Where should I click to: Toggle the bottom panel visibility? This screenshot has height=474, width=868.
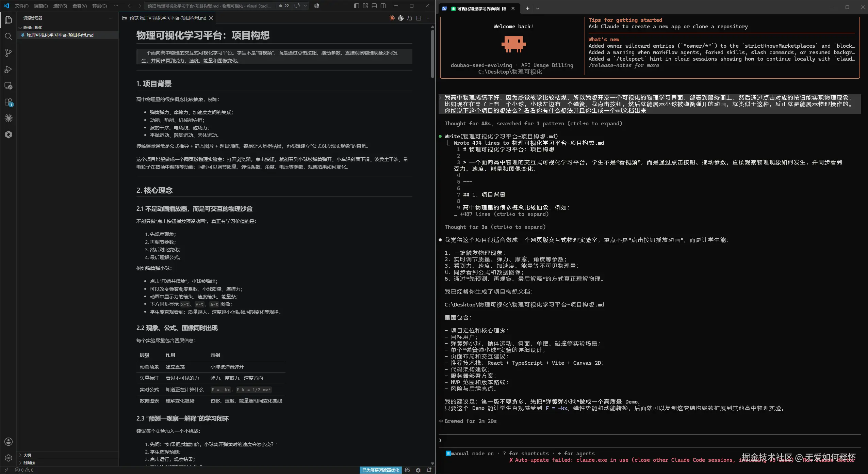pos(374,6)
